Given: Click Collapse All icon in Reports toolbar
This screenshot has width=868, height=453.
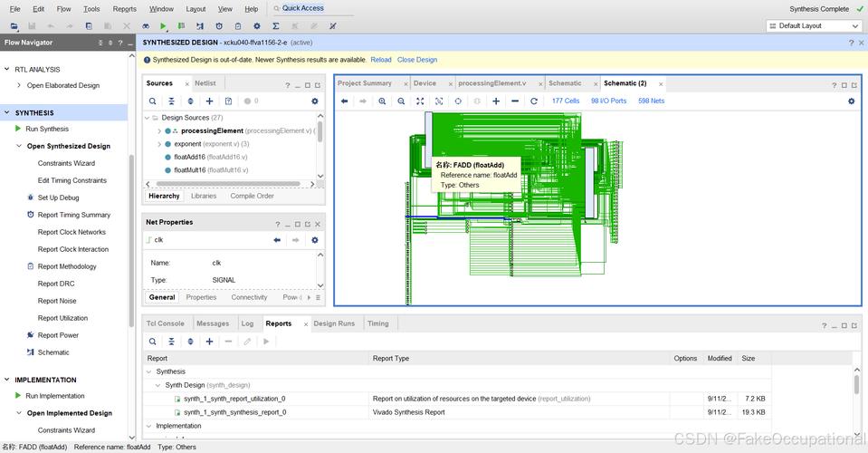Looking at the screenshot, I should pyautogui.click(x=171, y=342).
